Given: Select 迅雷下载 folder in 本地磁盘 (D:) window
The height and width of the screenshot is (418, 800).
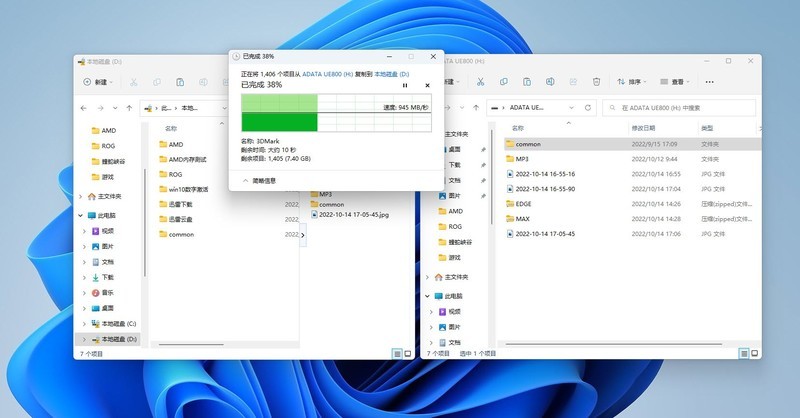Looking at the screenshot, I should click(176, 204).
